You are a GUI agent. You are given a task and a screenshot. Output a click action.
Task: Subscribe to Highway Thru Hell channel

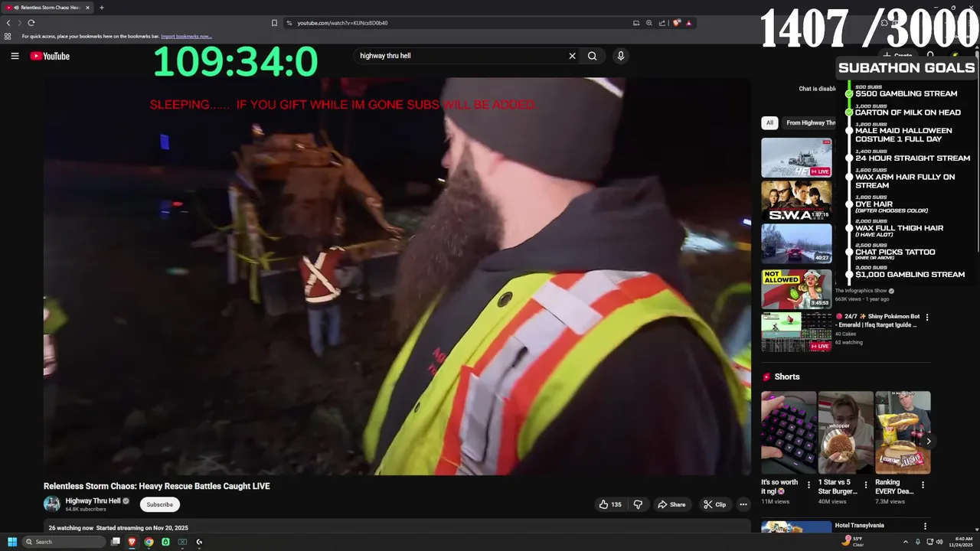coord(159,504)
